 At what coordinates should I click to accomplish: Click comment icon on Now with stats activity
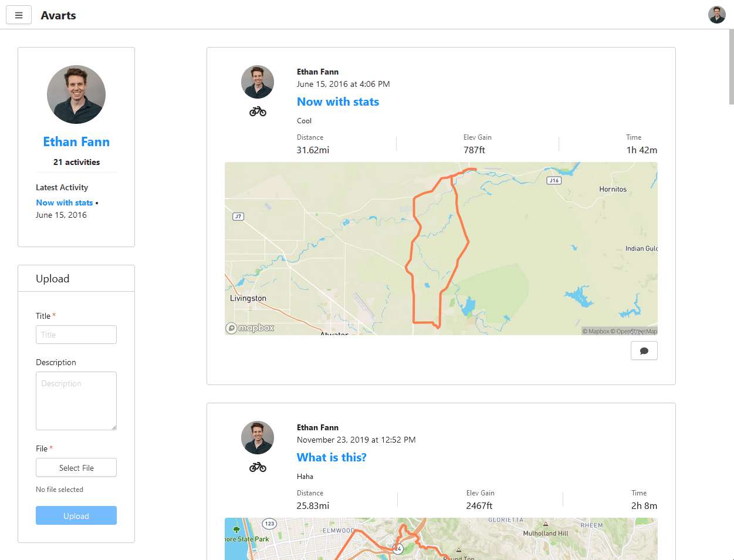coord(644,350)
